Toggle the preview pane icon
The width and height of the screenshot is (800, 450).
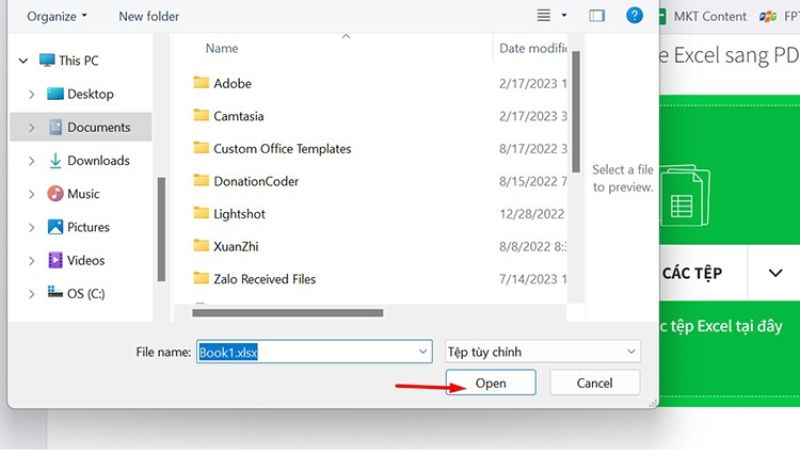click(x=597, y=16)
